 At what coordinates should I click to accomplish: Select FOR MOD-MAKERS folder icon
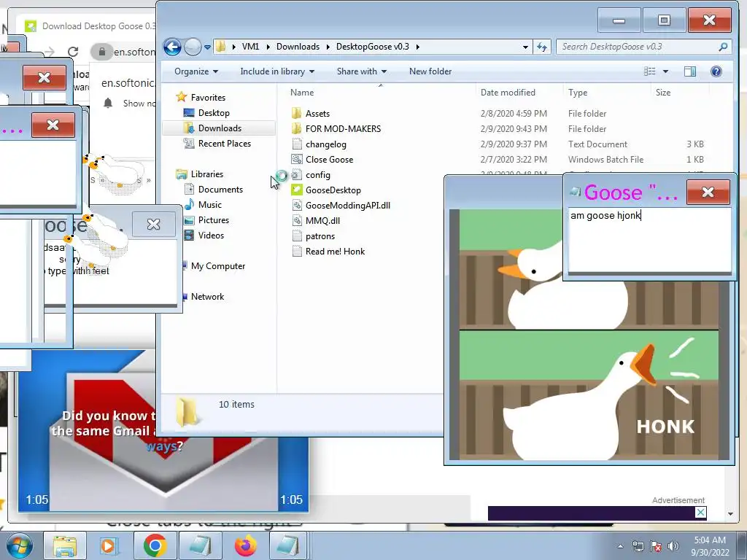pyautogui.click(x=296, y=128)
